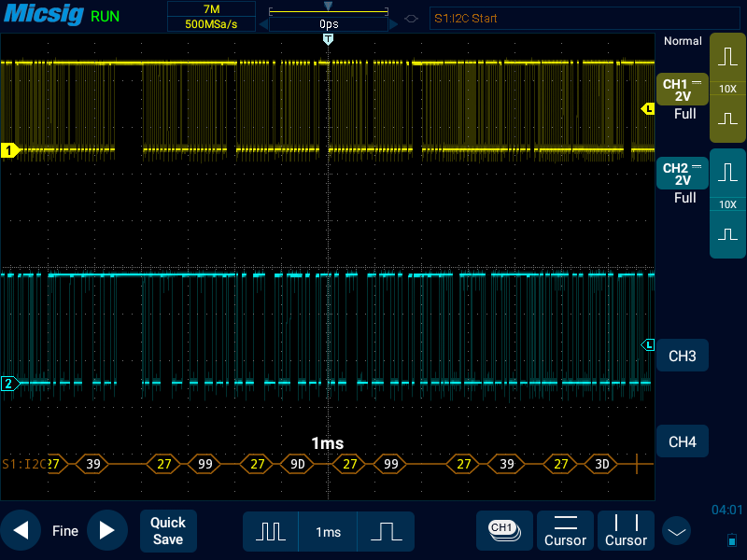
Task: Select CH2 cyan trigger level L marker
Action: coord(648,344)
